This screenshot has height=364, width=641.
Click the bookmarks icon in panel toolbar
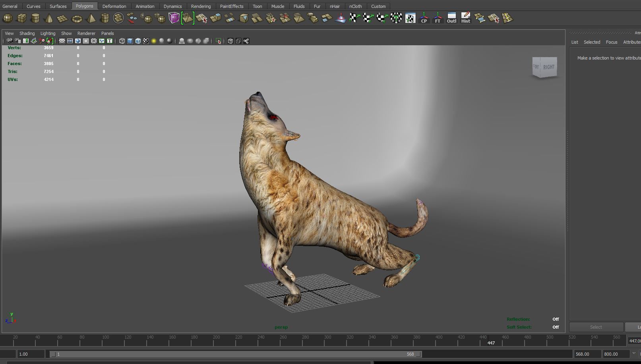pyautogui.click(x=25, y=41)
